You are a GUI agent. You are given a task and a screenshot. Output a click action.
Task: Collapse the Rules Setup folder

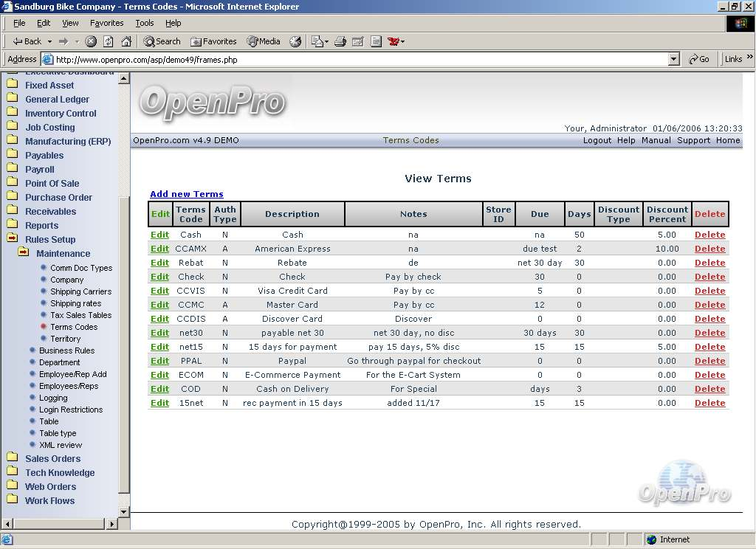pyautogui.click(x=13, y=239)
